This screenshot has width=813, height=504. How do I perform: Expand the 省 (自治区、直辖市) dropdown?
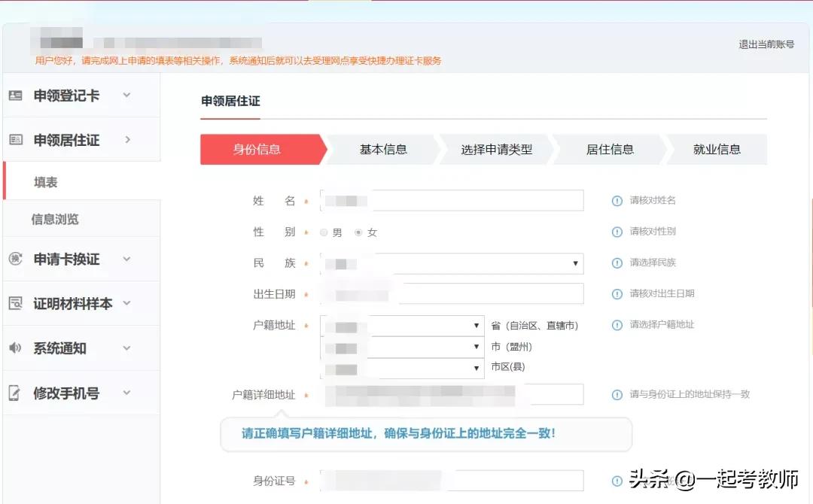tap(476, 325)
